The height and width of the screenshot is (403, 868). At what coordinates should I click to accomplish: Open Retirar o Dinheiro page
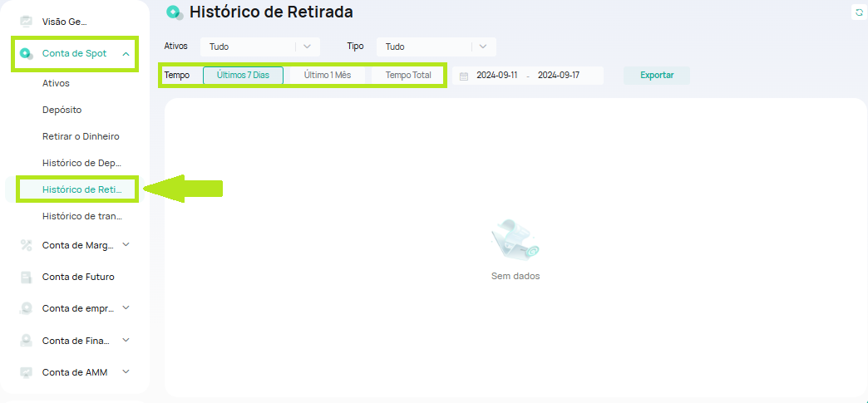81,137
